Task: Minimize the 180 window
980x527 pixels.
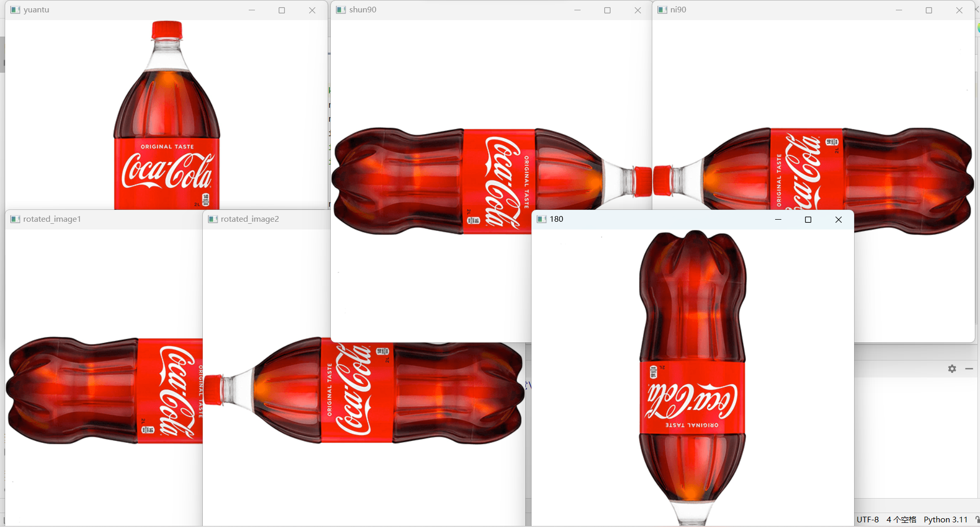Action: click(778, 220)
